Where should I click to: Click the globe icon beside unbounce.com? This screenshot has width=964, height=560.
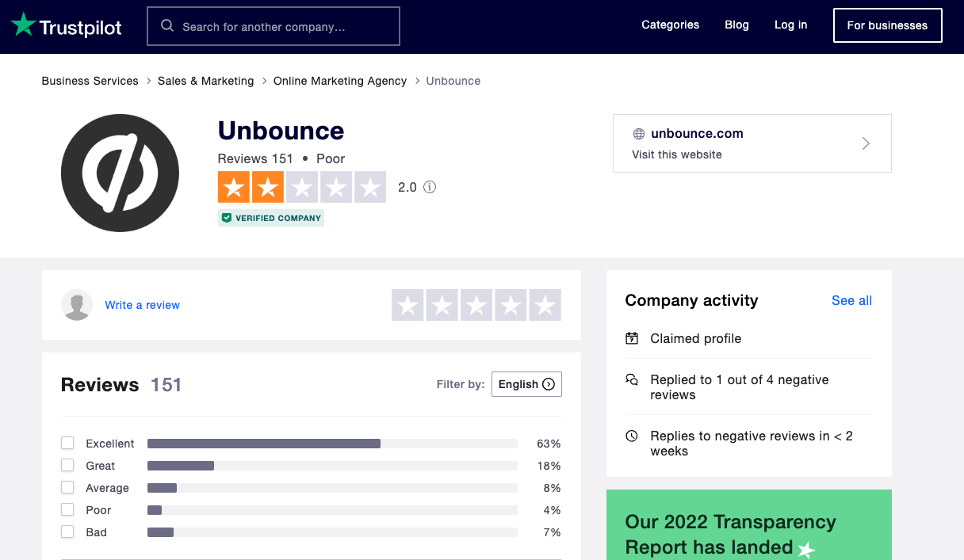(x=638, y=134)
